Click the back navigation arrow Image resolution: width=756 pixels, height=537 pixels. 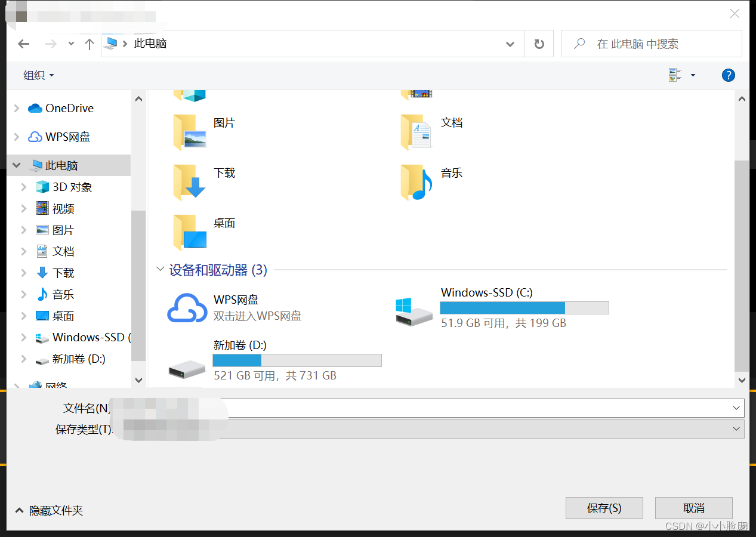click(23, 44)
